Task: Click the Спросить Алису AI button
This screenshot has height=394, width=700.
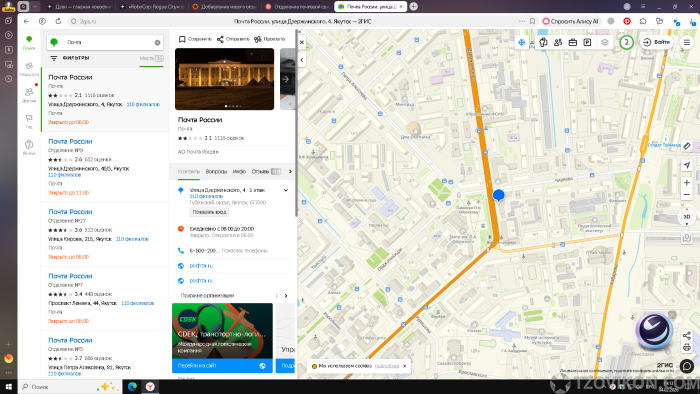Action: tap(570, 21)
